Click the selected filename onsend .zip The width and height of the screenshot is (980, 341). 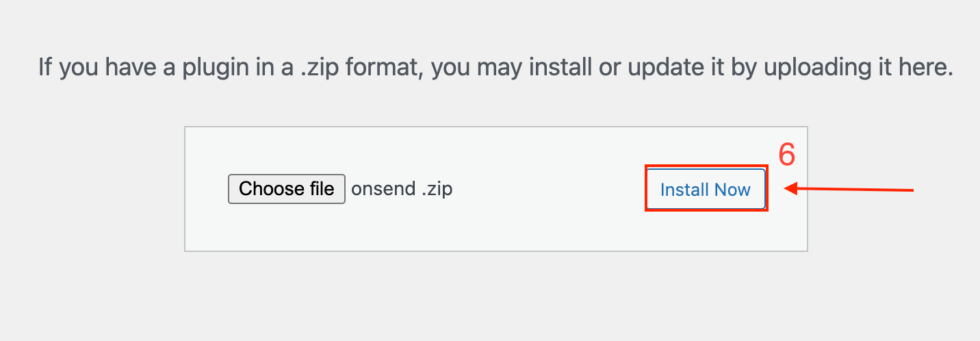tap(402, 189)
